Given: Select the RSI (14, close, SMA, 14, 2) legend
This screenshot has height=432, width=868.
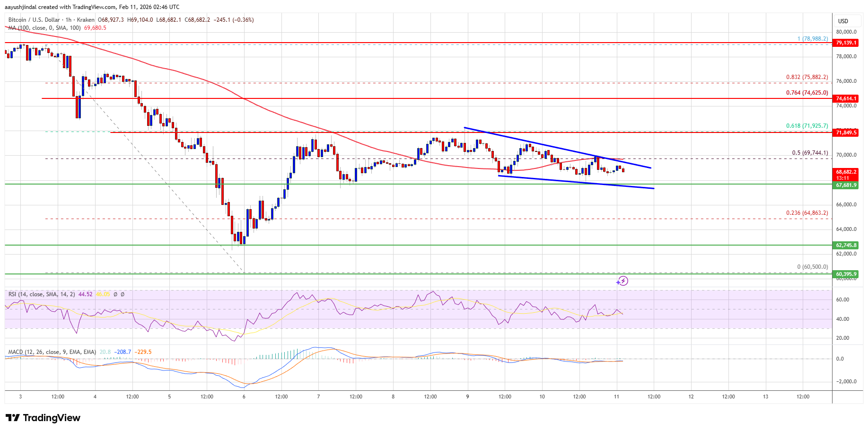Looking at the screenshot, I should pyautogui.click(x=42, y=294).
